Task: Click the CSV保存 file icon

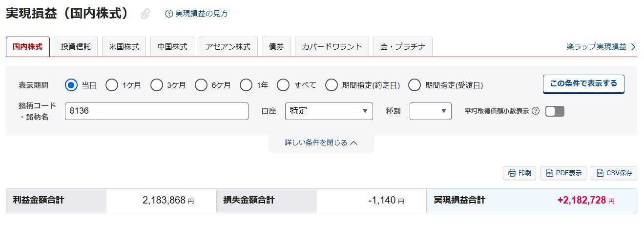Action: point(600,173)
